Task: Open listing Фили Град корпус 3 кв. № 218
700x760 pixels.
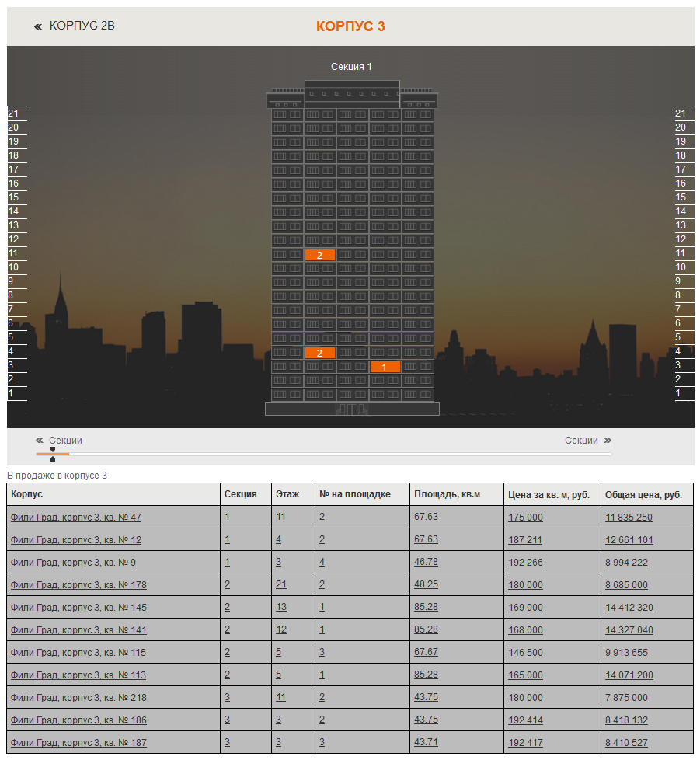Action: click(78, 698)
